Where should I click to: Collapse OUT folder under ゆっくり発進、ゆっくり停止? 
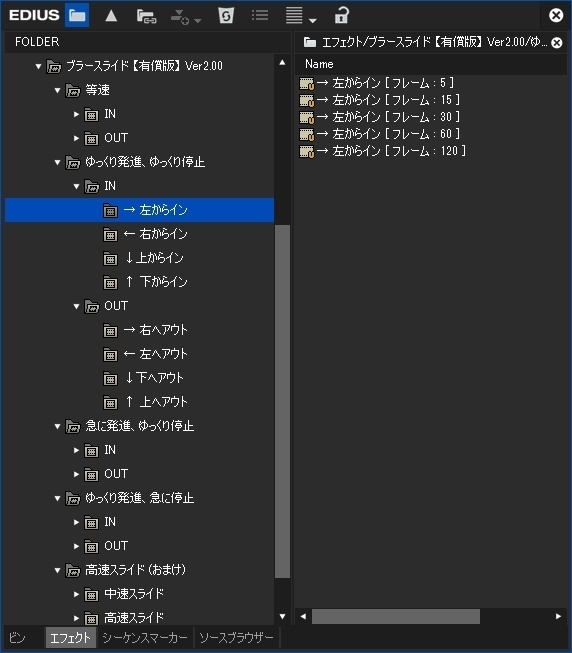point(76,306)
